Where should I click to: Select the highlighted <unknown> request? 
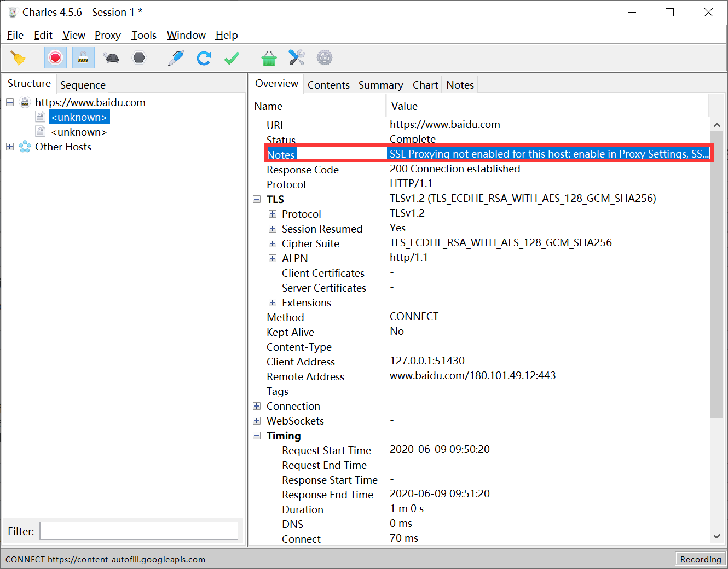point(79,117)
